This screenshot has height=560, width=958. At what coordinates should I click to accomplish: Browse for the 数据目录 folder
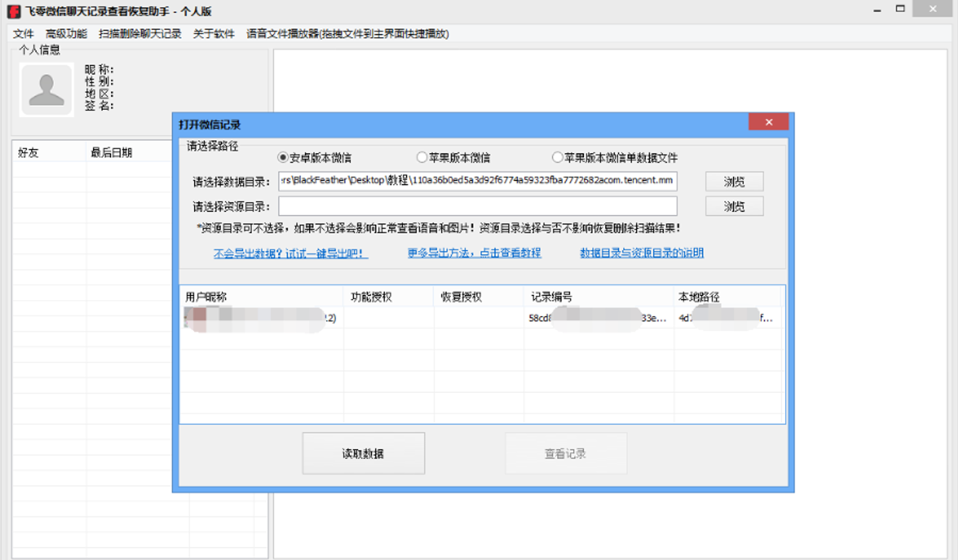(734, 182)
